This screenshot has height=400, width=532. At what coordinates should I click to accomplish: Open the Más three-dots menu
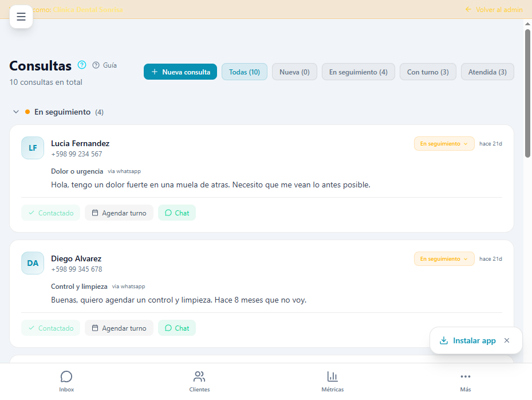pos(465,381)
